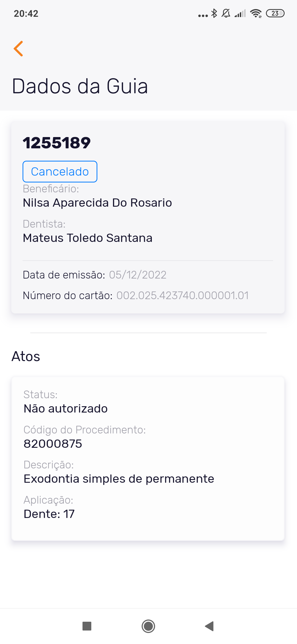This screenshot has width=297, height=644.
Task: Tap the muted notifications bell icon
Action: (226, 13)
